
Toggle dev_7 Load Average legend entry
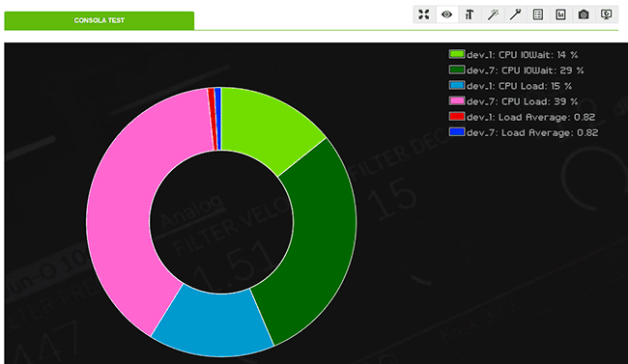tap(524, 132)
